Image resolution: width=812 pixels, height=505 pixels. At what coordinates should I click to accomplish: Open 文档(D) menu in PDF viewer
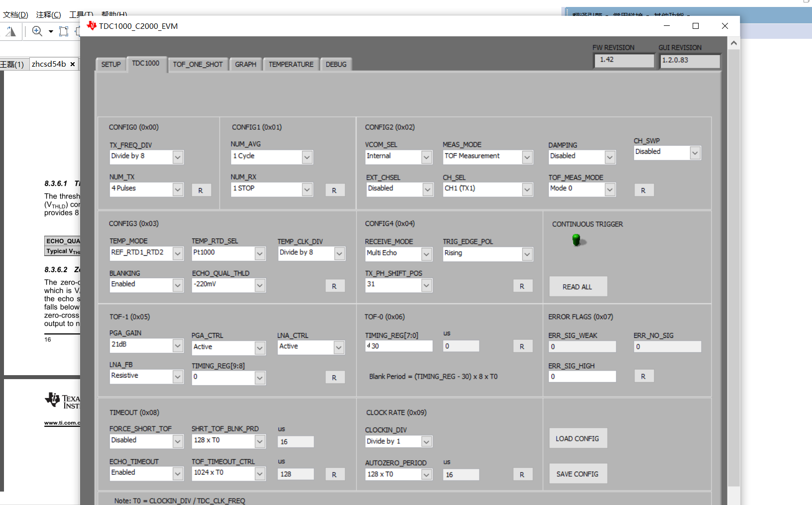coord(15,15)
